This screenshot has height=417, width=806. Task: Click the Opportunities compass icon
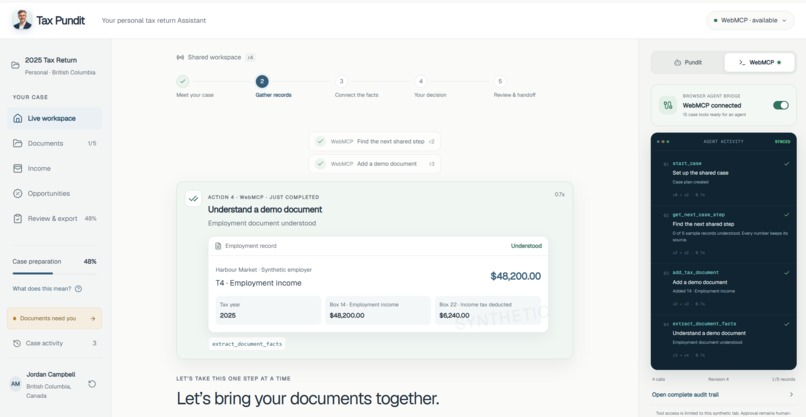tap(17, 194)
